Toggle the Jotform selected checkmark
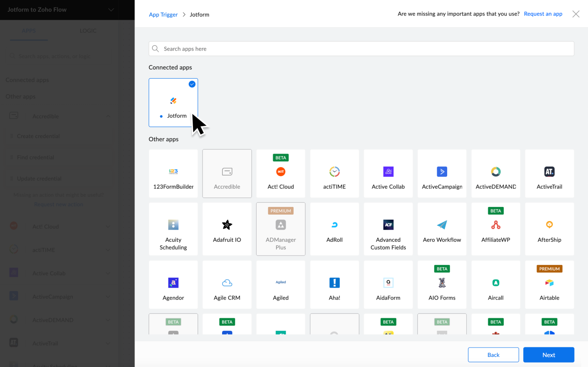Screen dimensions: 588x367 pyautogui.click(x=192, y=84)
